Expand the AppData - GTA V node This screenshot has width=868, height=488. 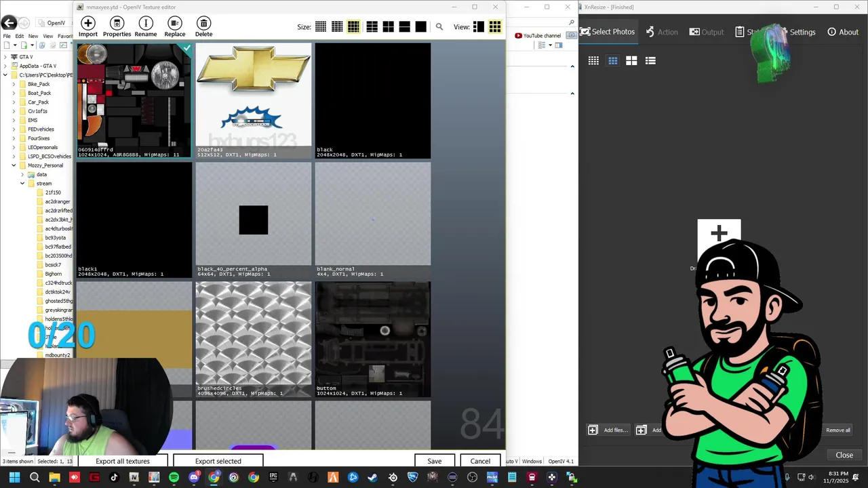5,66
